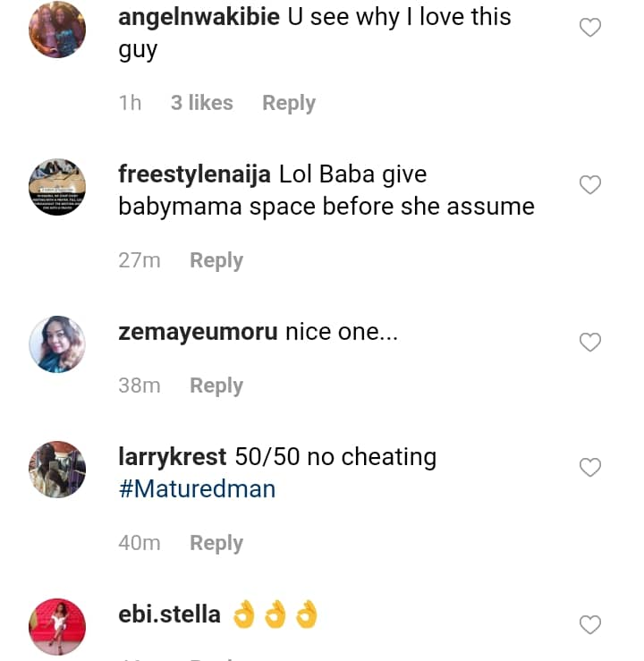The width and height of the screenshot is (644, 661).
Task: Like ebi.stella's emoji comment
Action: click(x=590, y=624)
